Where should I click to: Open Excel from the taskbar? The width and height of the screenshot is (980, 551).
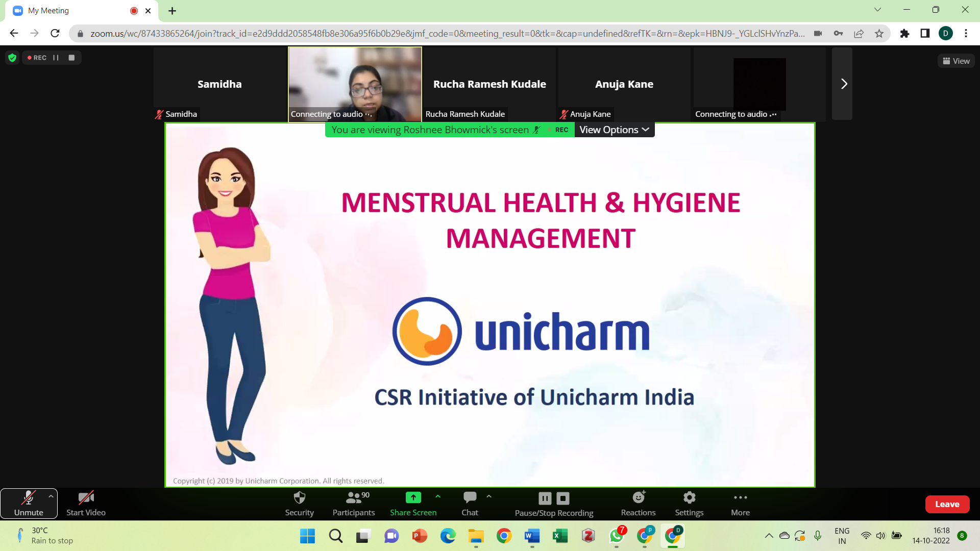(x=560, y=536)
